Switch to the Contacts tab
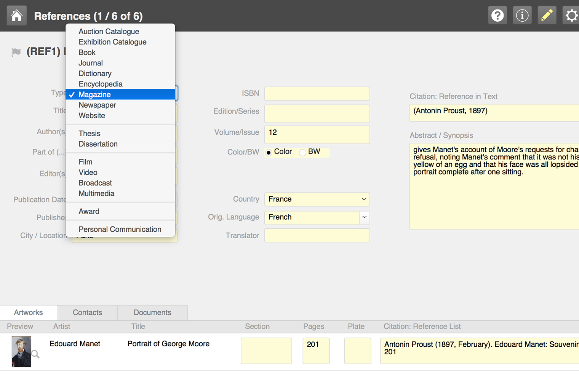 point(87,312)
